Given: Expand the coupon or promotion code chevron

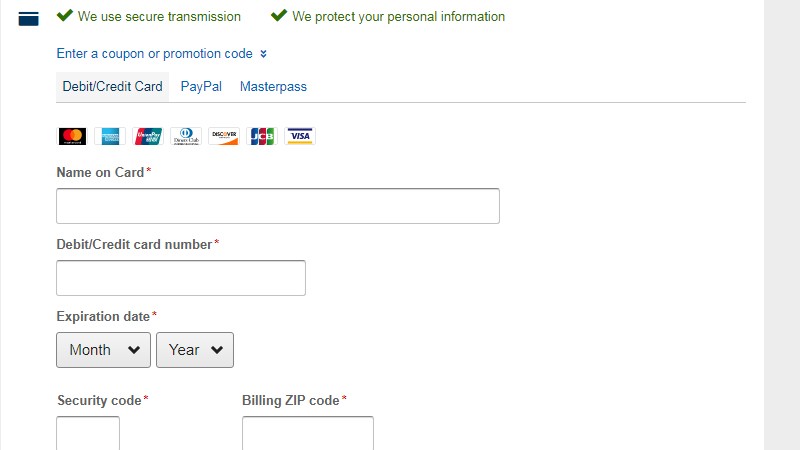Looking at the screenshot, I should click(x=263, y=54).
